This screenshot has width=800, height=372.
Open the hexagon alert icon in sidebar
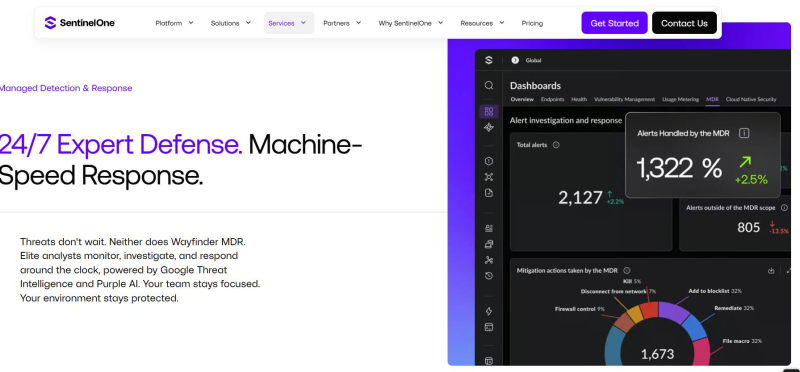(489, 161)
